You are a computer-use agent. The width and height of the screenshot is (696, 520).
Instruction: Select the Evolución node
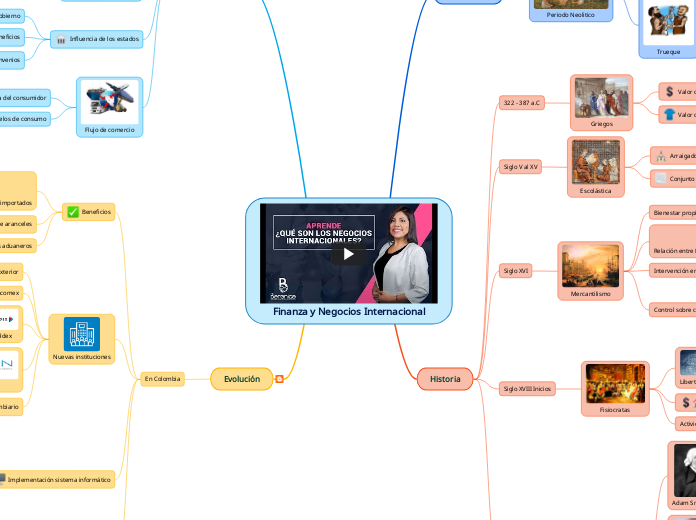[x=242, y=379]
